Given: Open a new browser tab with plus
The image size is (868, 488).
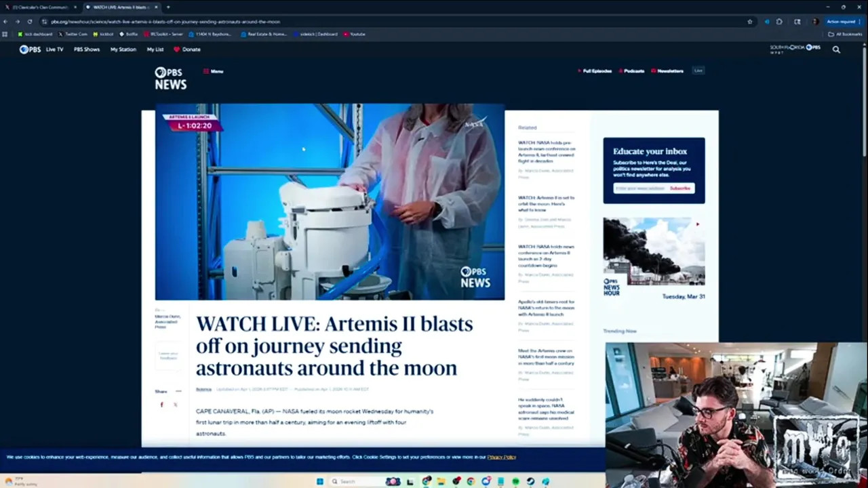Looking at the screenshot, I should [x=168, y=7].
